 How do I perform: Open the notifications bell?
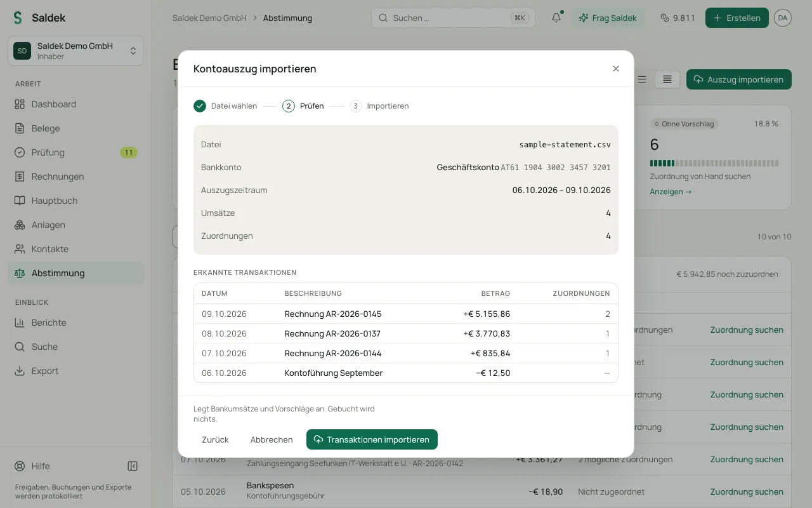click(556, 18)
